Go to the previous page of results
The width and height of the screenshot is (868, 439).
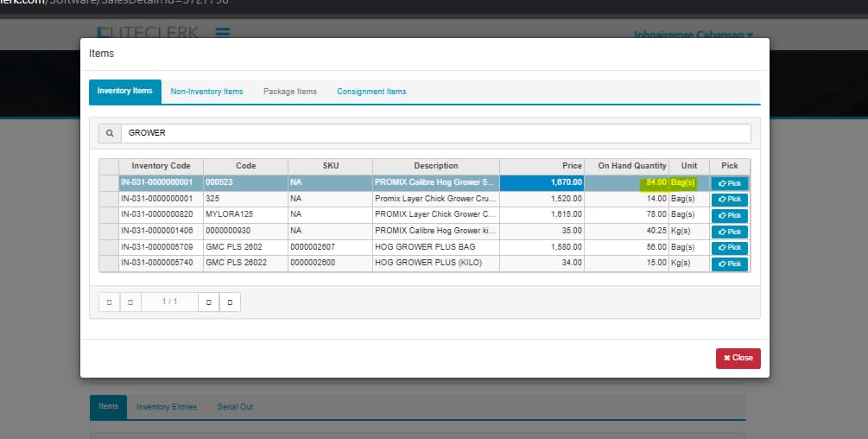pyautogui.click(x=130, y=302)
